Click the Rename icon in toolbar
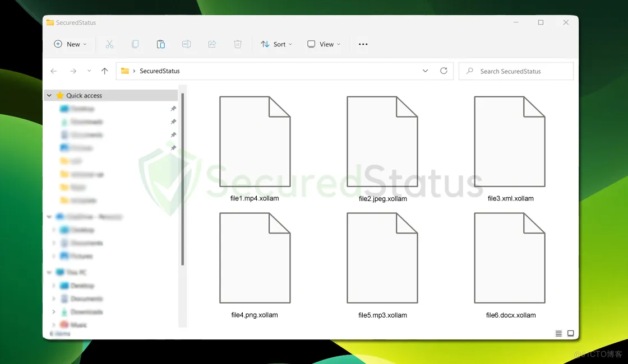This screenshot has width=628, height=364. pos(186,44)
